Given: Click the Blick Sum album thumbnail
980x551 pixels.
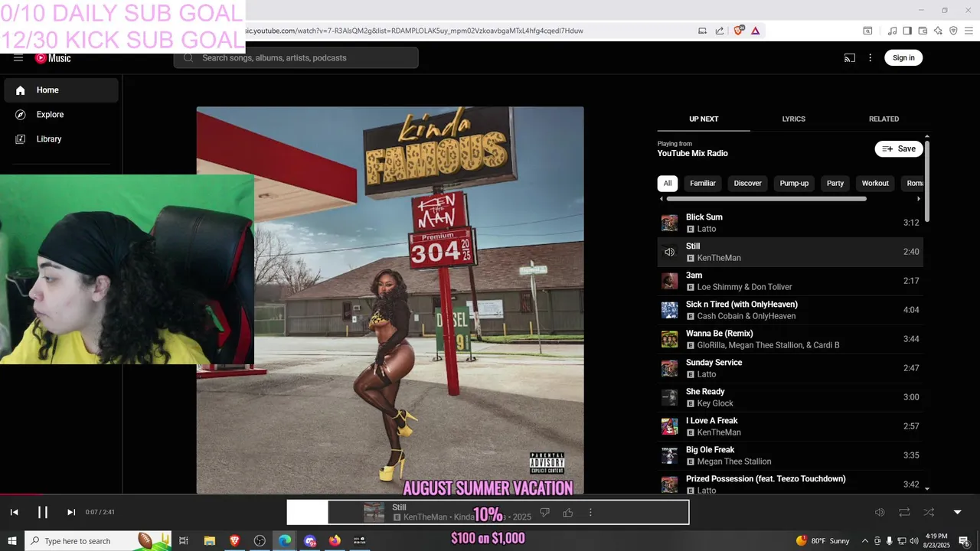Looking at the screenshot, I should 670,223.
